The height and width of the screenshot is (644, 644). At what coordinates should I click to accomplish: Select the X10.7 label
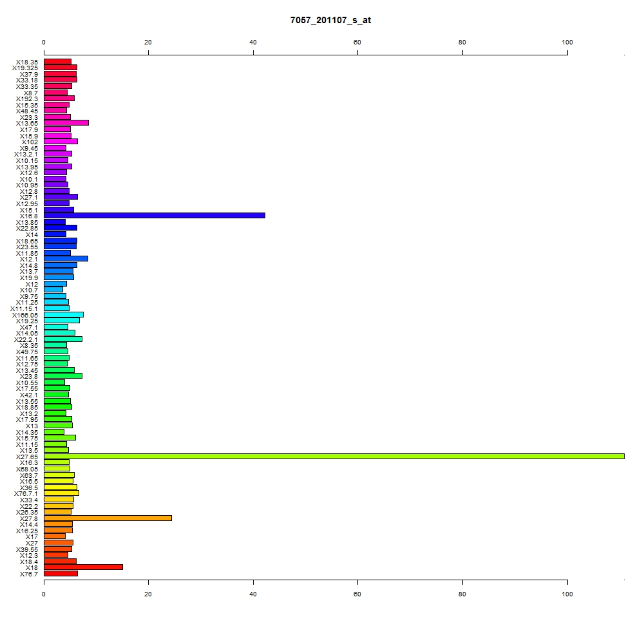point(29,290)
